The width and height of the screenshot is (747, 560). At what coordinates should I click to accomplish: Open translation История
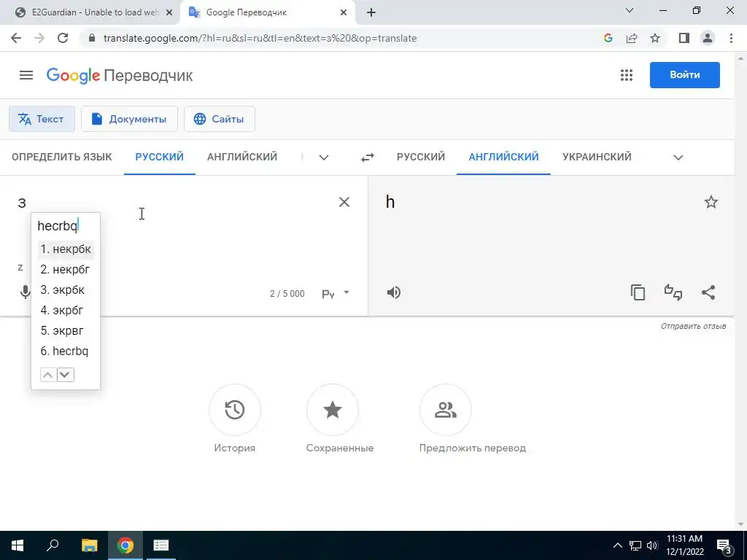235,410
